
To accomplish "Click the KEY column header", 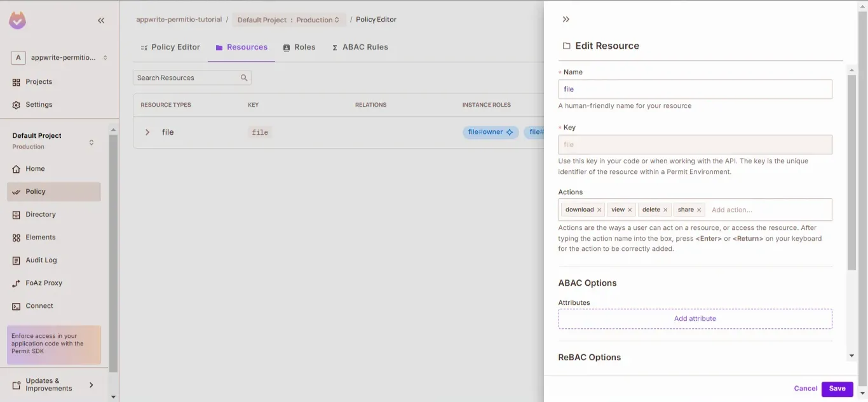I will 254,105.
